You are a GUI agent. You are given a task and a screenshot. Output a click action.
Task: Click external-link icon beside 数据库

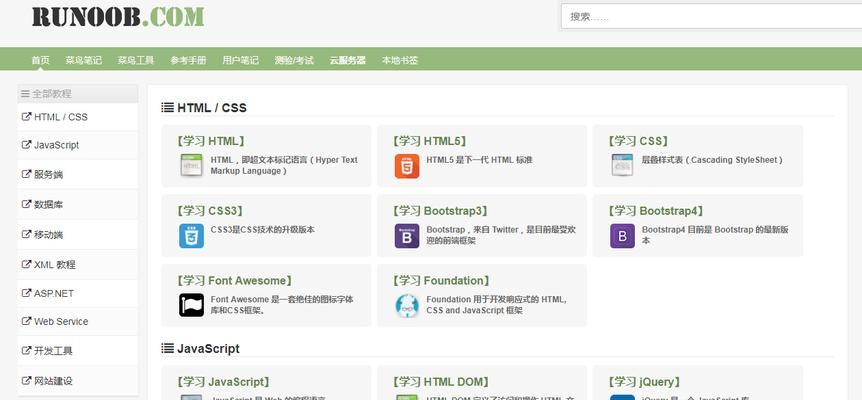click(26, 204)
